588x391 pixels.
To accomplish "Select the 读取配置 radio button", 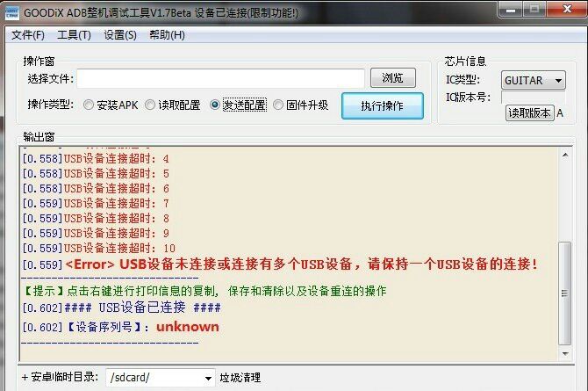I will point(173,105).
